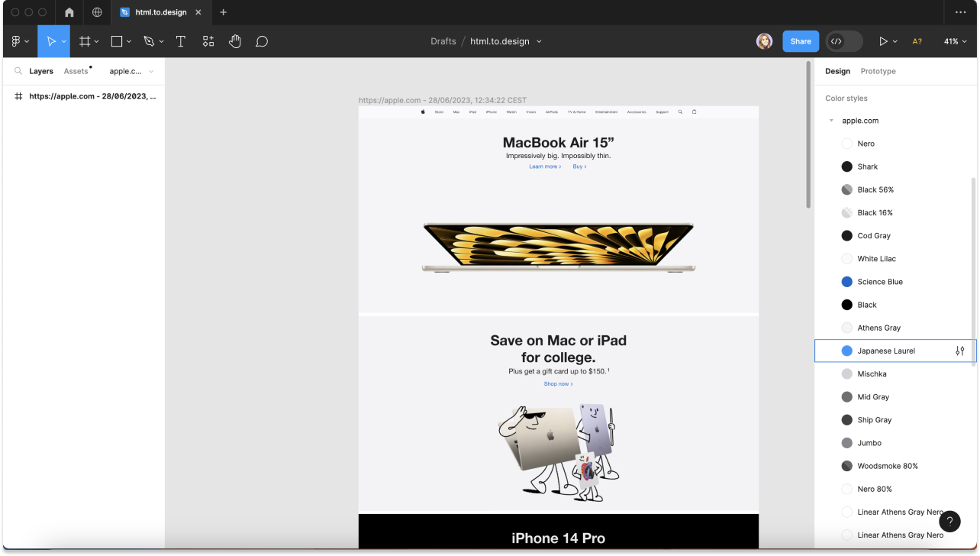The height and width of the screenshot is (556, 980).
Task: Open a new tab with plus icon
Action: [x=224, y=12]
